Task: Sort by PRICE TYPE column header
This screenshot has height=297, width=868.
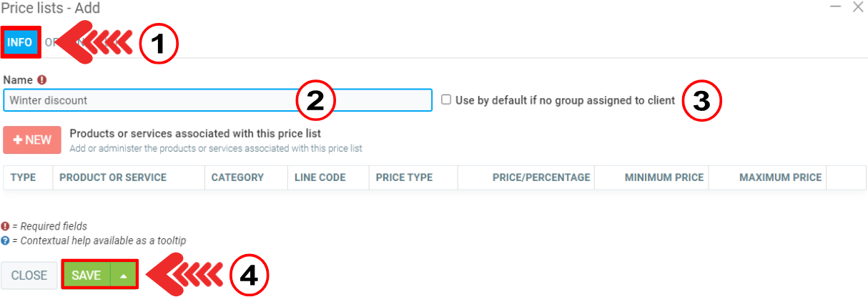Action: click(x=405, y=177)
